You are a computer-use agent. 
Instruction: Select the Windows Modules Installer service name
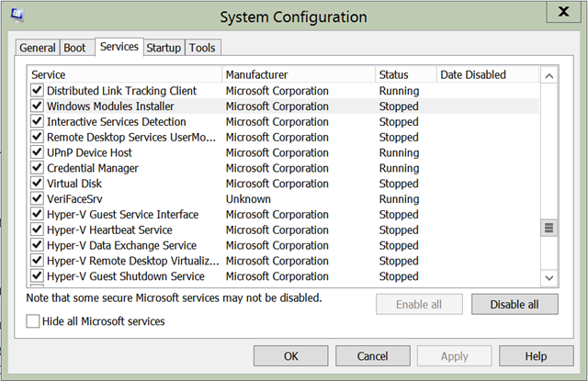tap(110, 106)
